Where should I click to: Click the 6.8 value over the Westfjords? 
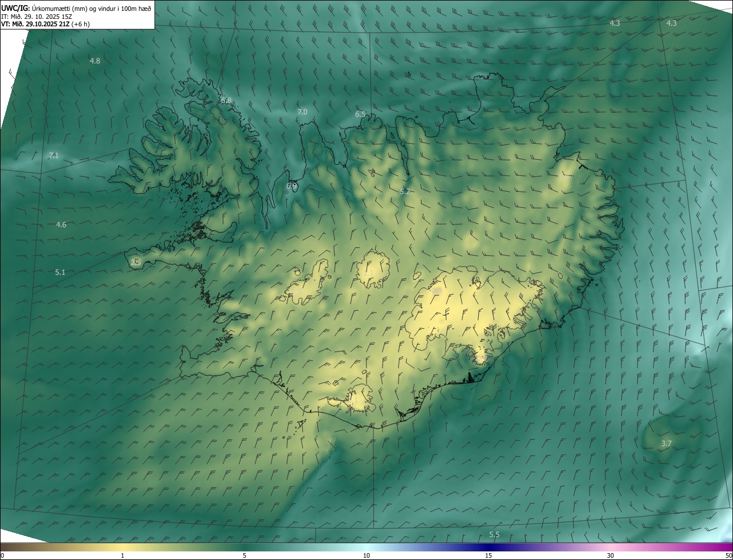(226, 101)
